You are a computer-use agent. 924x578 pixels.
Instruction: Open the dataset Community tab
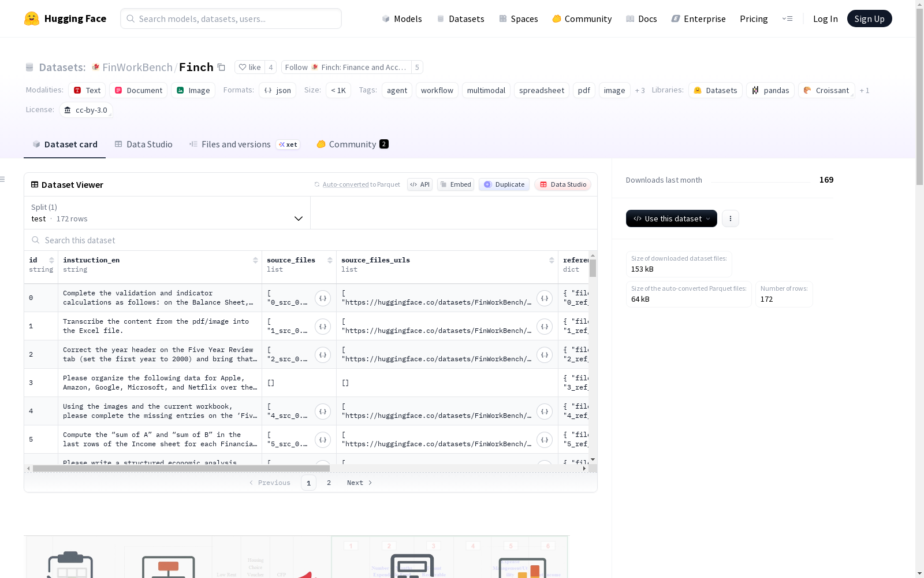[x=352, y=144]
